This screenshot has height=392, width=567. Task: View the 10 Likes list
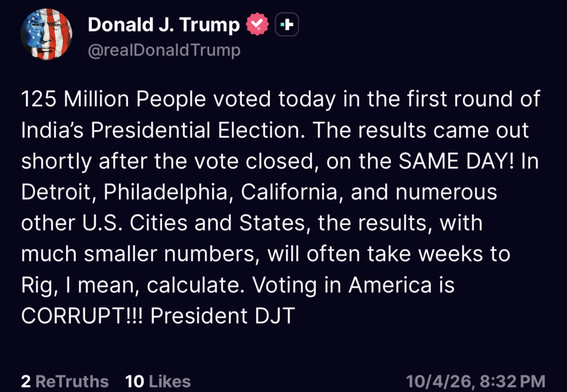(158, 381)
